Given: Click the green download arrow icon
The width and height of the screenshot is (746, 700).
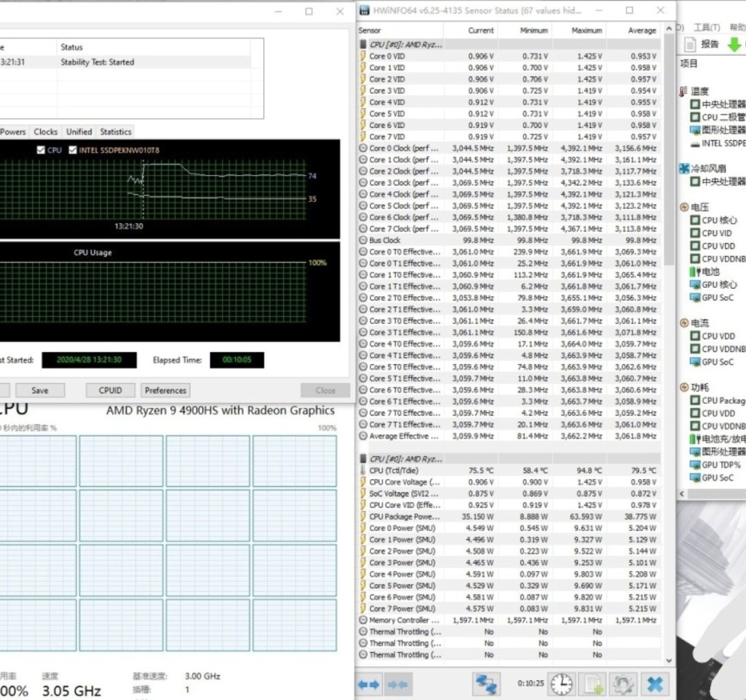Looking at the screenshot, I should pyautogui.click(x=734, y=44).
